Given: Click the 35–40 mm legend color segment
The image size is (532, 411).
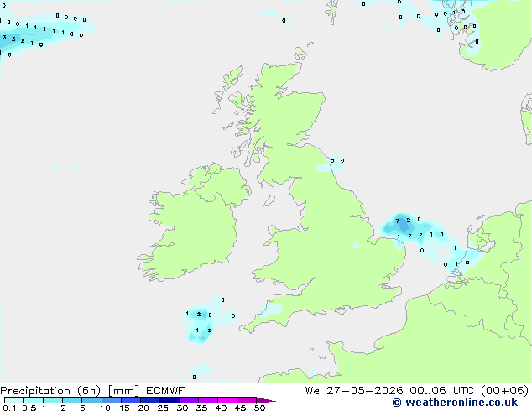Looking at the screenshot, I should [x=207, y=400].
